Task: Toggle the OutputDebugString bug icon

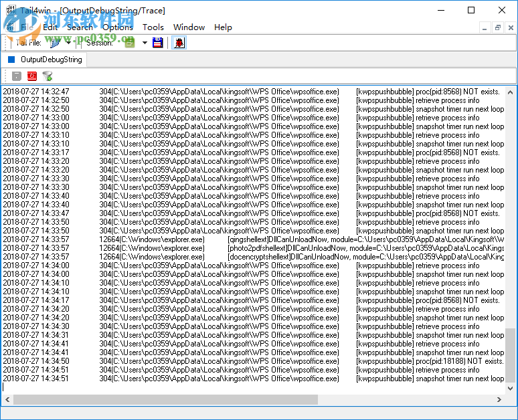Action: pyautogui.click(x=179, y=43)
